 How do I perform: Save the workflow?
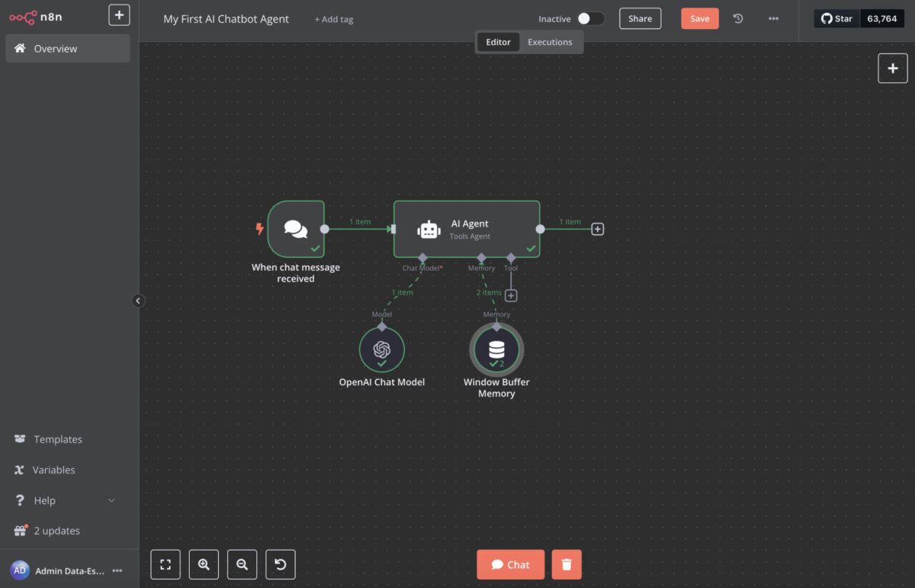(699, 18)
